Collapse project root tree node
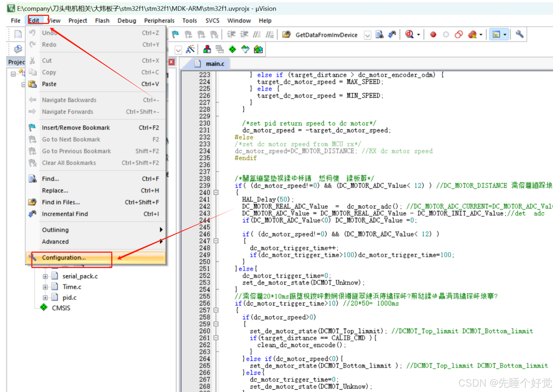This screenshot has width=553, height=392. point(13,74)
